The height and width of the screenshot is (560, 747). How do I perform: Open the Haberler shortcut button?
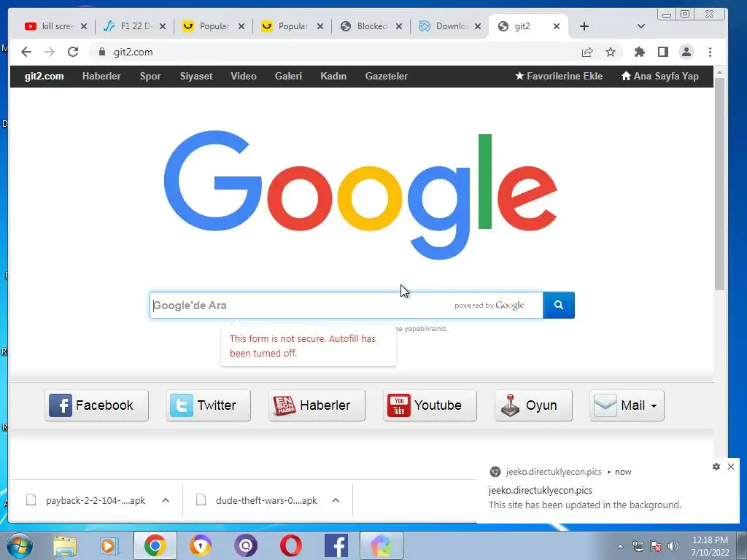click(x=317, y=405)
